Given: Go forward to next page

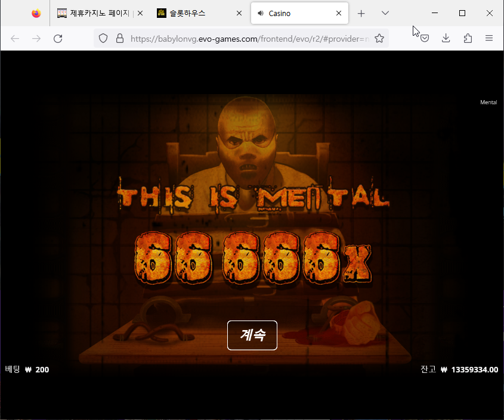Looking at the screenshot, I should pyautogui.click(x=36, y=39).
